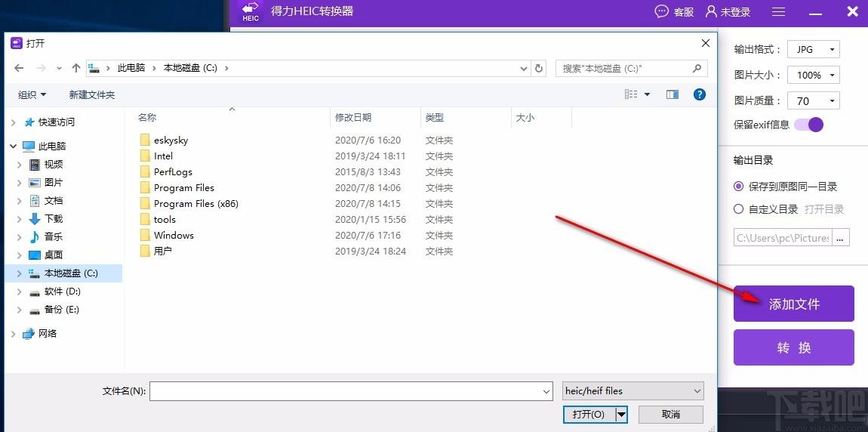Click the 未登录 user login icon
The height and width of the screenshot is (432, 868).
[x=711, y=11]
